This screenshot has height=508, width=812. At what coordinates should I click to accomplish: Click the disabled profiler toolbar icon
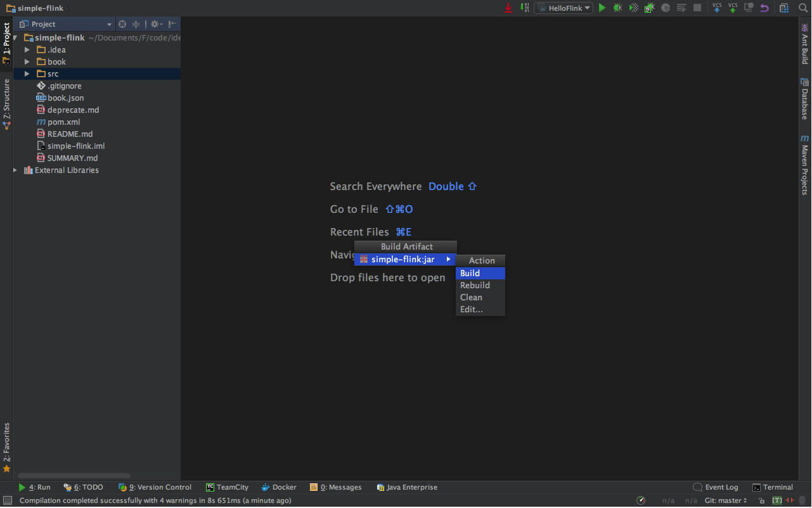pos(666,8)
